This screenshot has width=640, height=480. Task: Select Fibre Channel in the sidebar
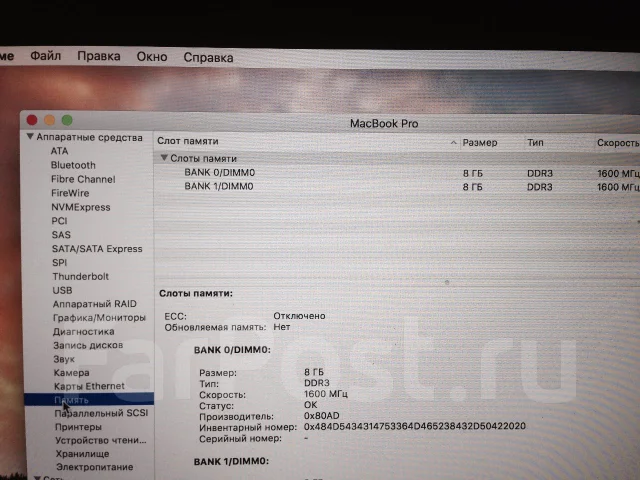coord(83,179)
